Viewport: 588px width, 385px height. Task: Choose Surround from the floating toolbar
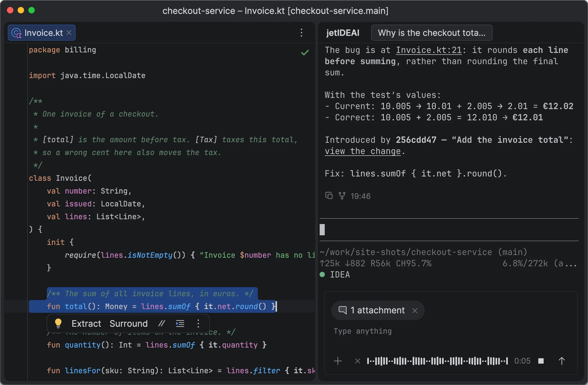point(129,324)
